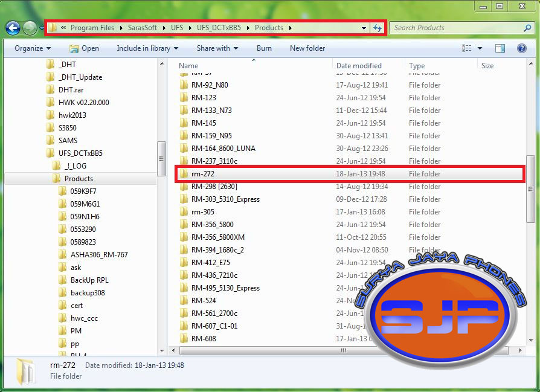Click UFS in the breadcrumb path
This screenshot has height=392, width=540.
(177, 28)
